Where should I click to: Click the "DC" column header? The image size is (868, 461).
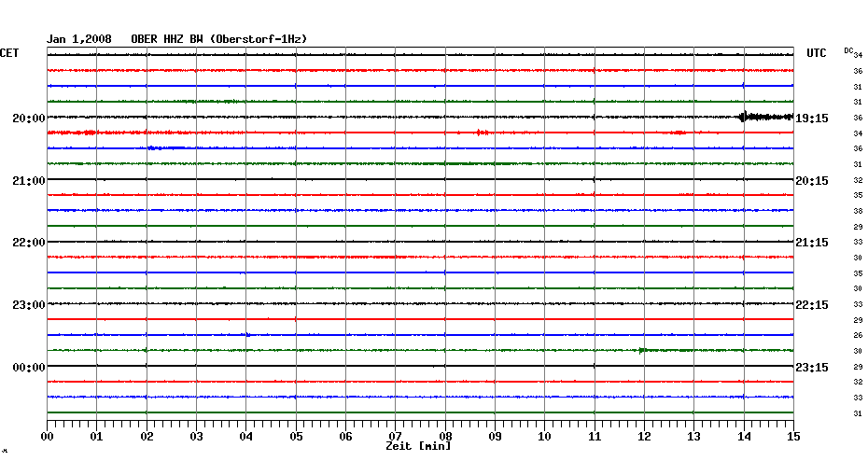[848, 50]
